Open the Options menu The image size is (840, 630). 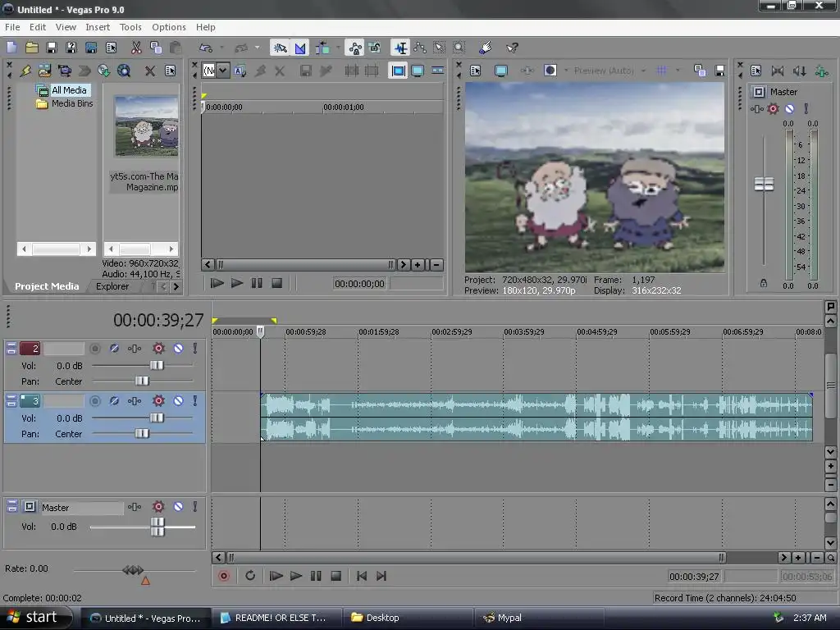click(x=169, y=27)
